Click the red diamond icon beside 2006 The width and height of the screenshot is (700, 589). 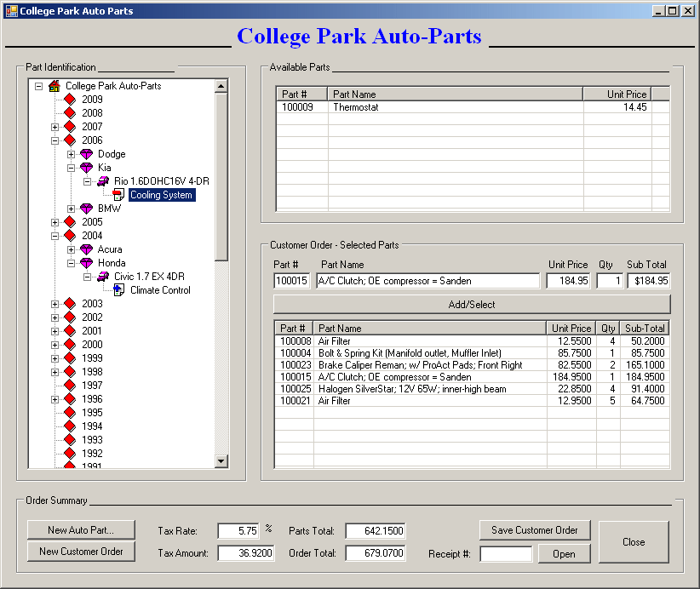coord(70,140)
